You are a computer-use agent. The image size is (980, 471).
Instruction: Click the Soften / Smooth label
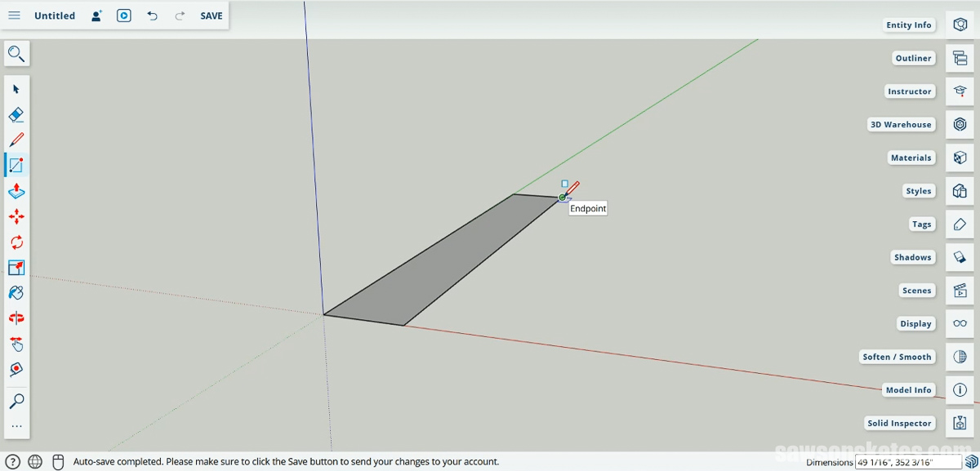tap(897, 357)
